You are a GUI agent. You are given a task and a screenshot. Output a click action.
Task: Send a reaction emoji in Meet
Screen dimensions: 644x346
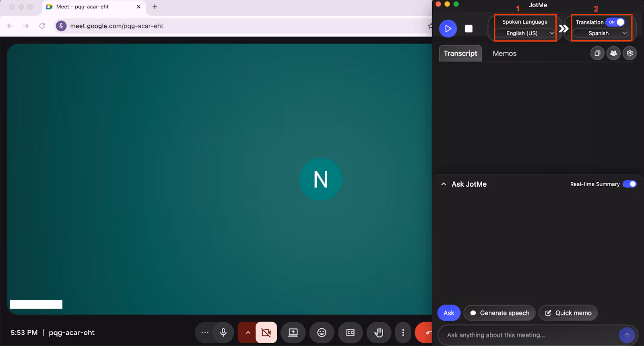(x=322, y=332)
